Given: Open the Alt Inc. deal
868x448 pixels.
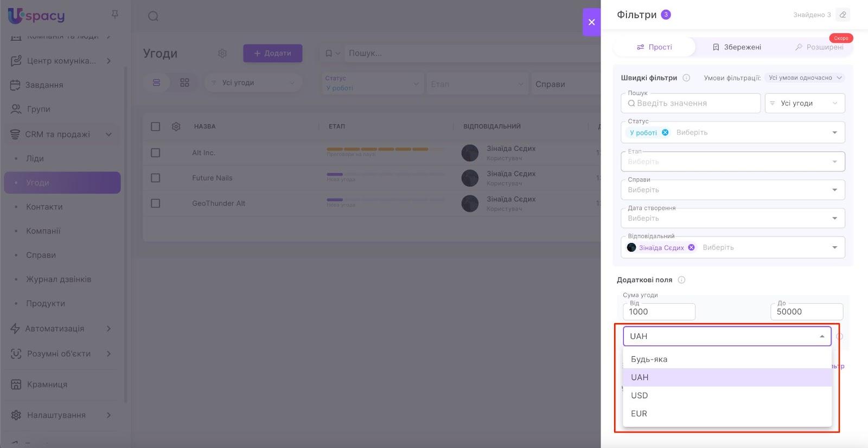Looking at the screenshot, I should click(203, 153).
